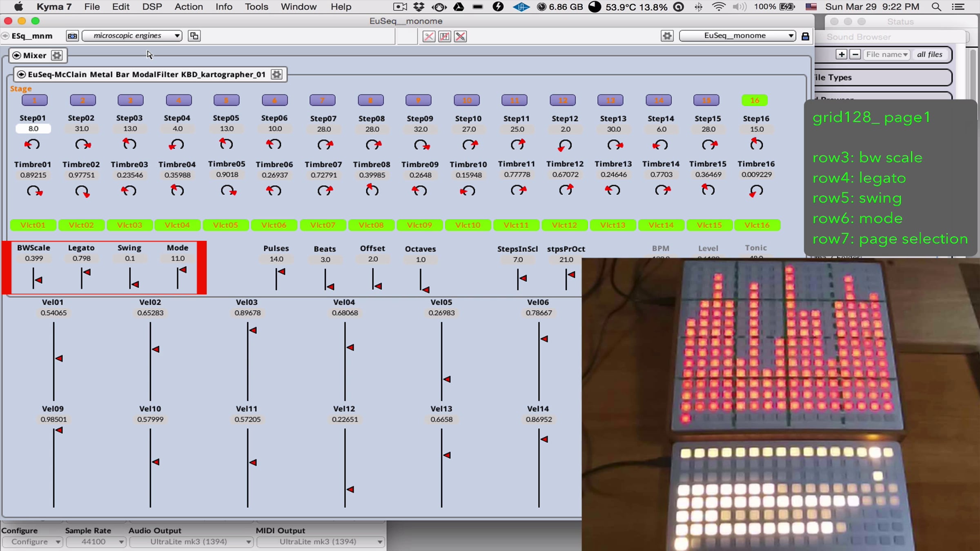The height and width of the screenshot is (551, 980).
Task: Click the Kyma 7 application menu
Action: tap(54, 7)
